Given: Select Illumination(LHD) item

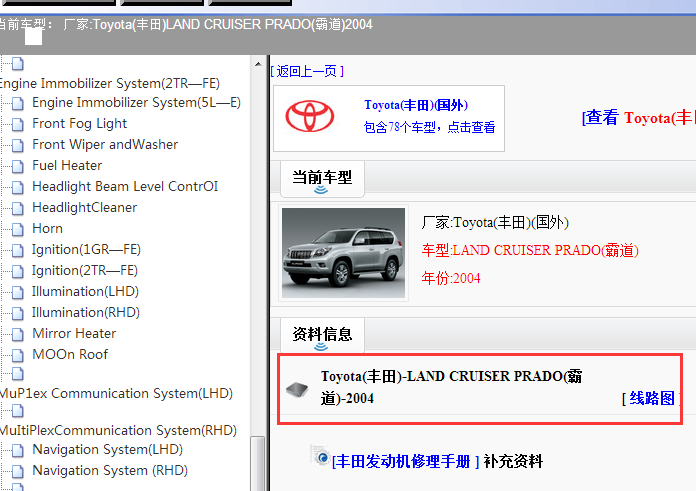Looking at the screenshot, I should coord(85,291).
